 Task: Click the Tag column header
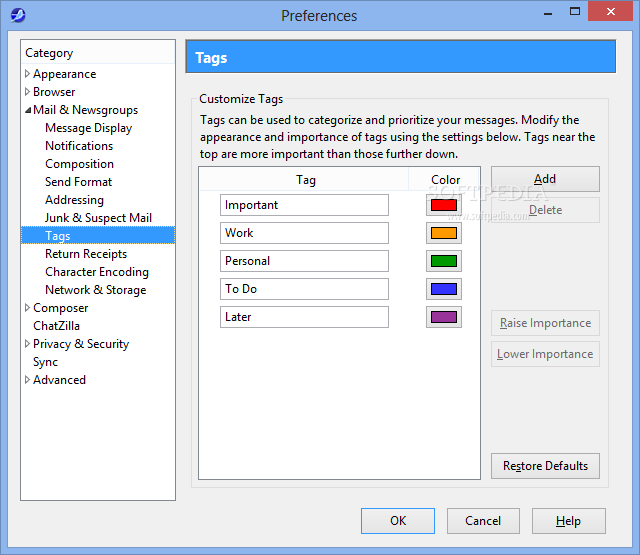(x=304, y=180)
